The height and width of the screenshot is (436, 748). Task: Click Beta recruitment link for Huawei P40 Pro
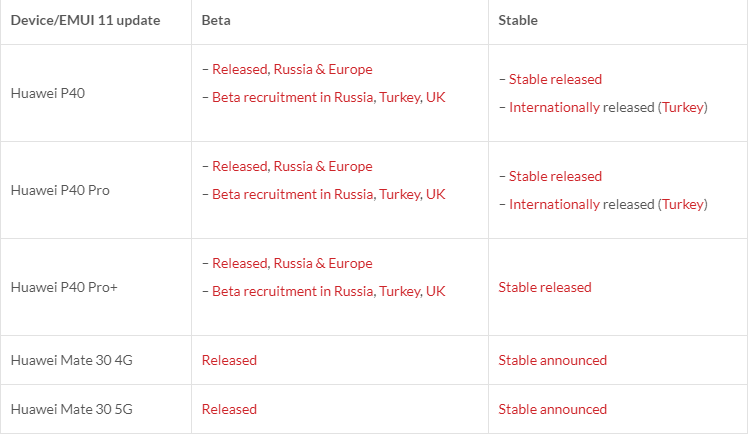pos(329,194)
